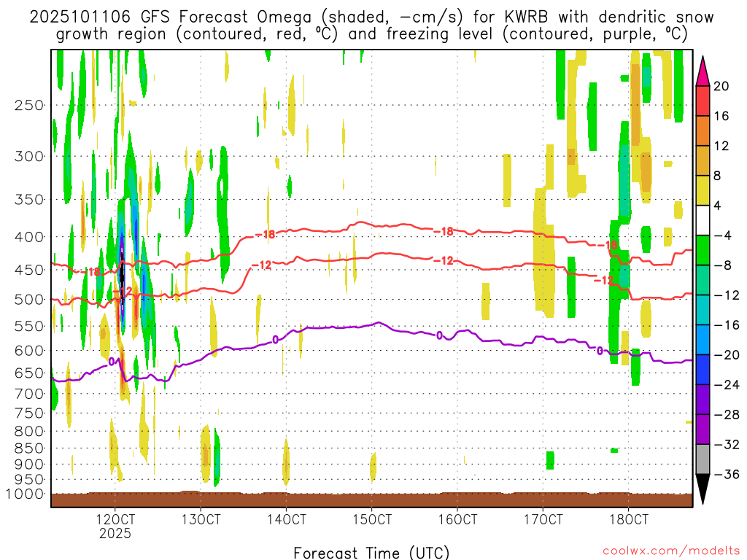Click the 120CT time axis label
The height and width of the screenshot is (560, 747).
[115, 519]
